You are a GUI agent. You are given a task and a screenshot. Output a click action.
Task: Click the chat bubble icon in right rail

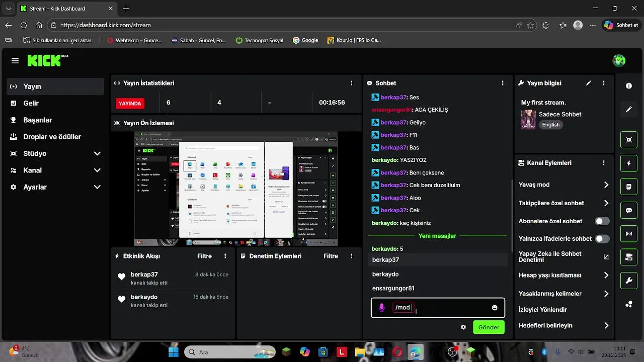tap(629, 210)
